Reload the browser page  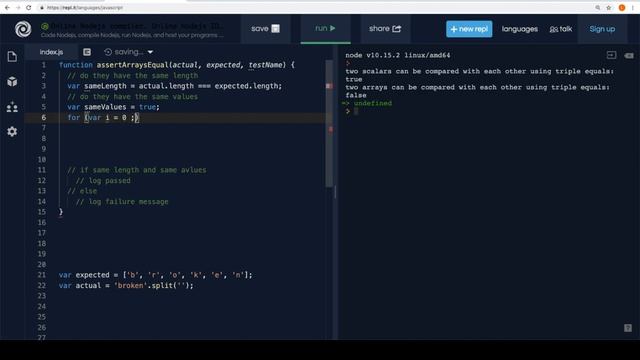[x=29, y=7]
